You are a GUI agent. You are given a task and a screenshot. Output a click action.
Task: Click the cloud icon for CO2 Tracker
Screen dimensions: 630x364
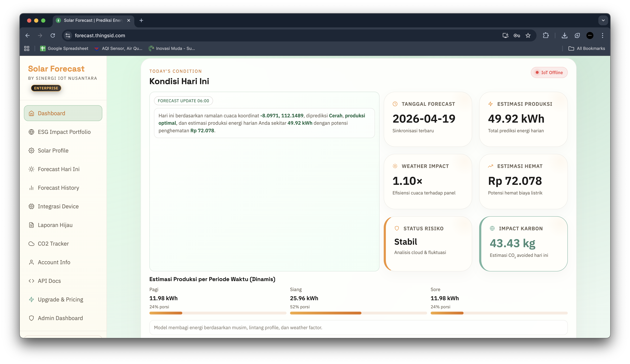click(x=31, y=244)
